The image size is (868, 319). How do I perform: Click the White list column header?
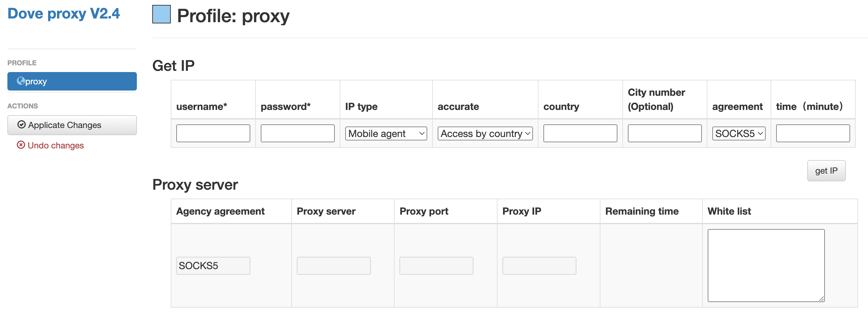click(x=729, y=211)
